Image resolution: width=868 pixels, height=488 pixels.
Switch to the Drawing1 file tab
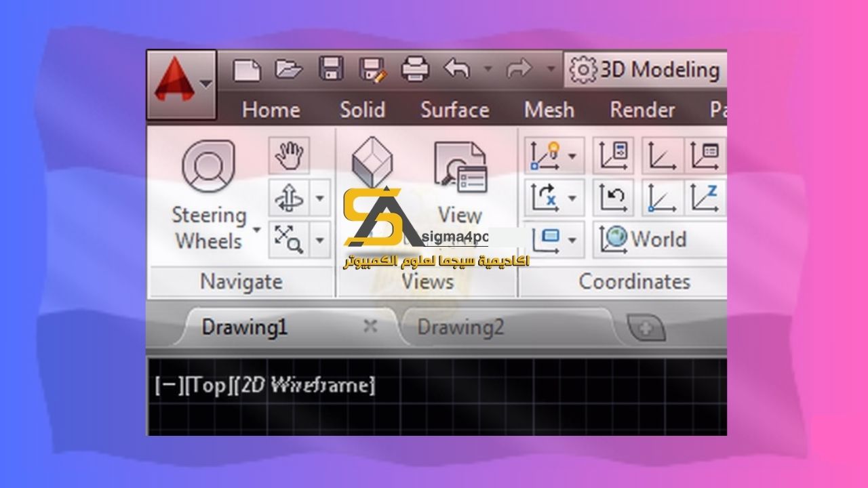pyautogui.click(x=244, y=327)
